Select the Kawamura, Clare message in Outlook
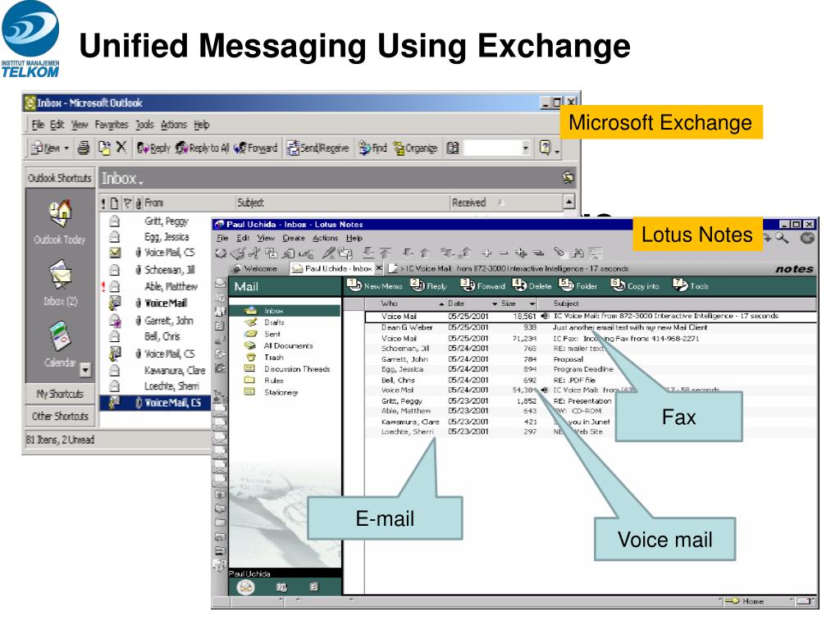Screen dimensions: 840x630 point(175,370)
